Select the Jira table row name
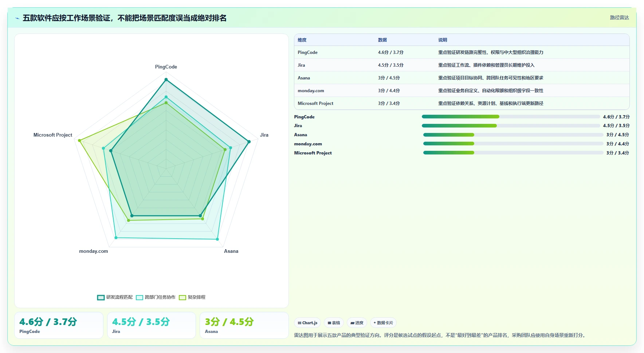The image size is (644, 353). click(x=301, y=65)
